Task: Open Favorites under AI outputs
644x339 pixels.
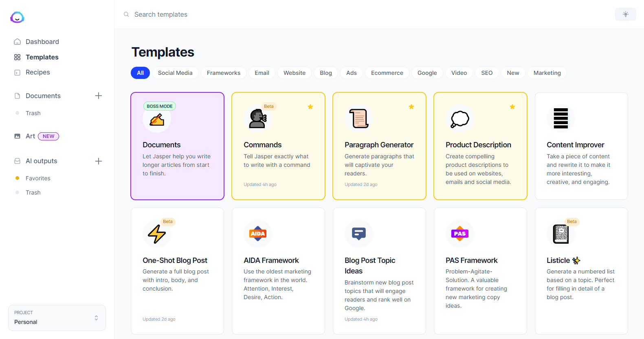Action: (x=38, y=178)
